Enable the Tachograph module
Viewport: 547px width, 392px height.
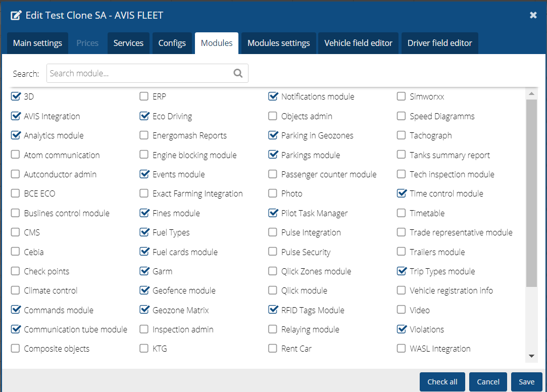tap(402, 135)
